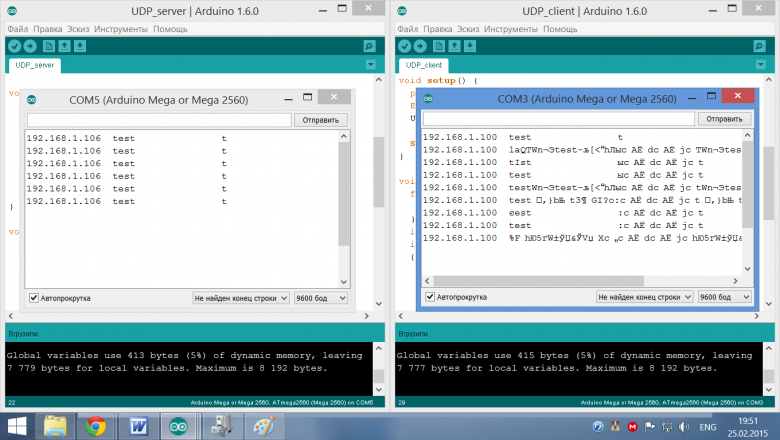Click Upload arrow icon in UDP_client window
This screenshot has height=440, width=780.
tap(420, 46)
